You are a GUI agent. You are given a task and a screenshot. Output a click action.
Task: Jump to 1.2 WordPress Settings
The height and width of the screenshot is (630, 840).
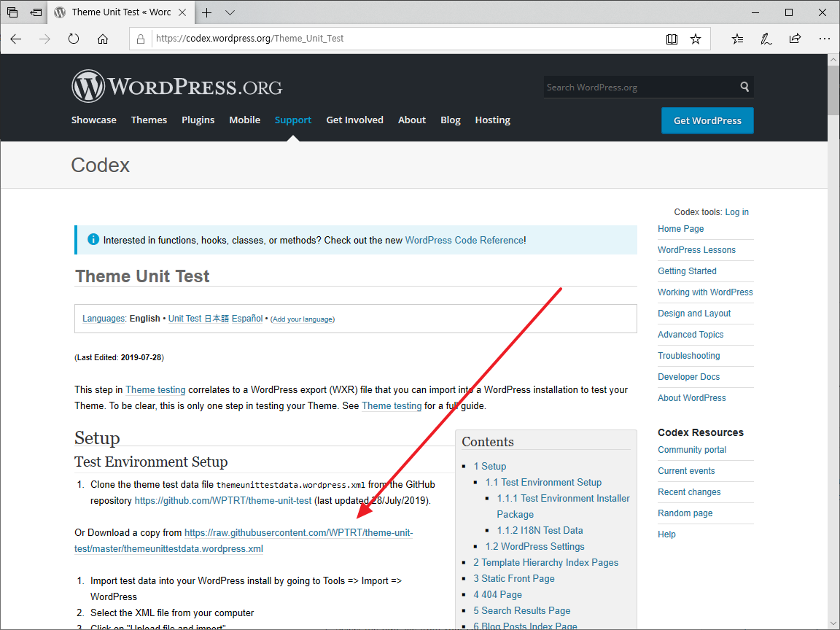pos(534,547)
